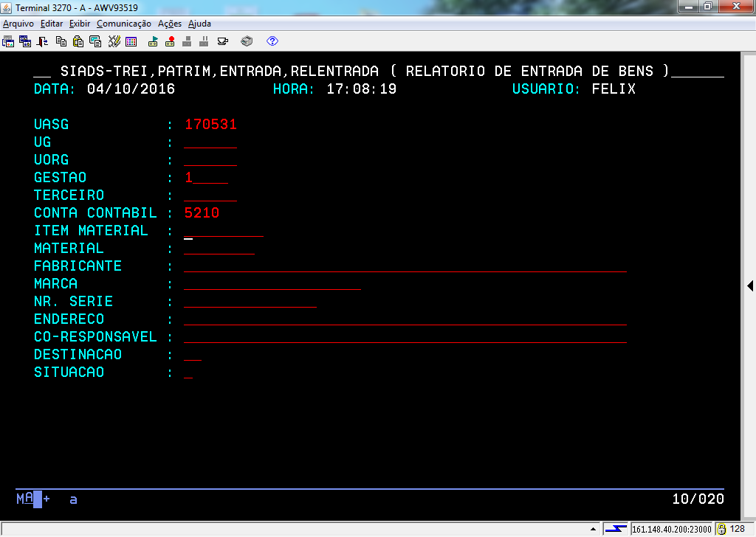
Task: Click the padlock security icon in status bar
Action: [721, 530]
